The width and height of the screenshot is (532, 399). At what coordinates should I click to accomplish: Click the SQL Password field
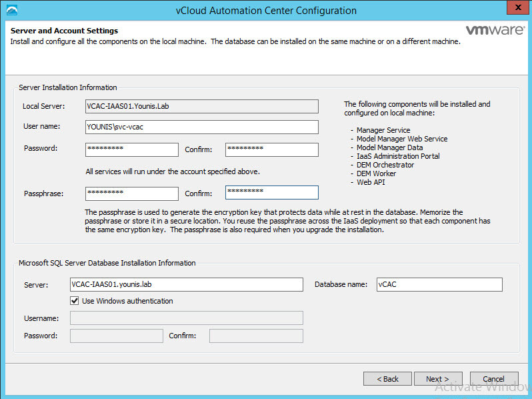point(116,336)
